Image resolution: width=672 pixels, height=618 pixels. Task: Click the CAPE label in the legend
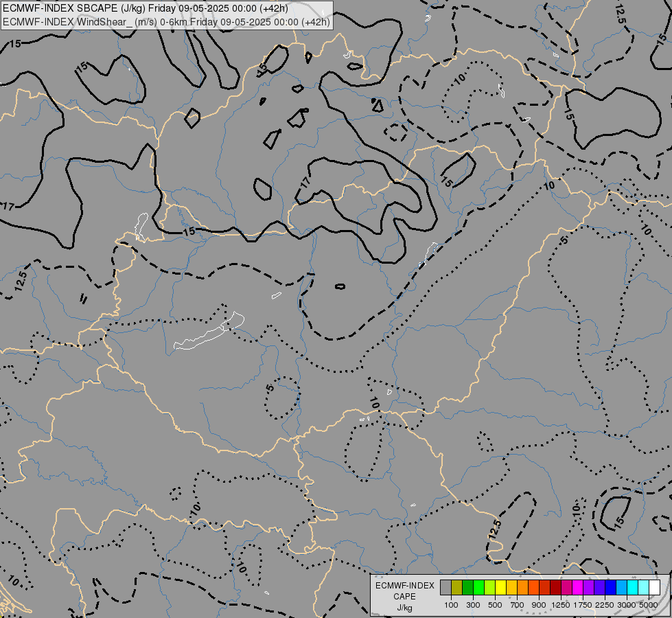click(405, 597)
